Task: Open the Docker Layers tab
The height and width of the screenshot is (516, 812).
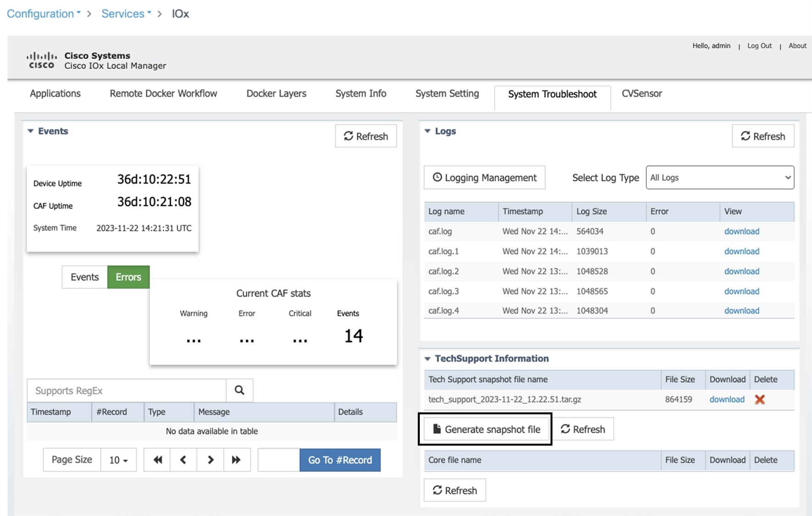Action: click(x=276, y=94)
